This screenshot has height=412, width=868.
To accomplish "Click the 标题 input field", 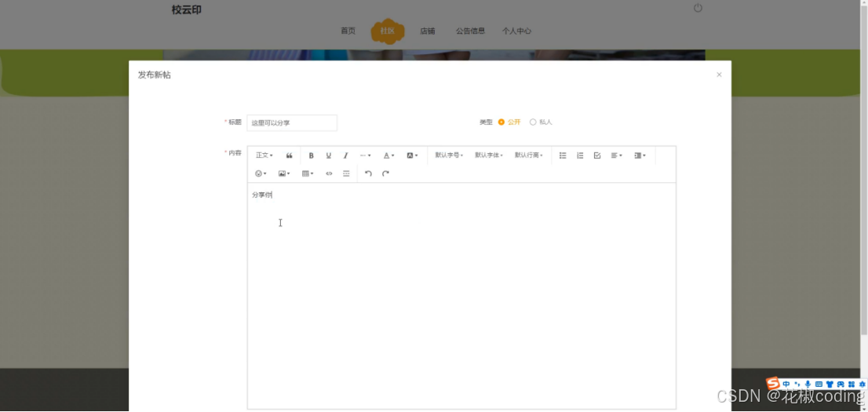I will click(x=292, y=122).
